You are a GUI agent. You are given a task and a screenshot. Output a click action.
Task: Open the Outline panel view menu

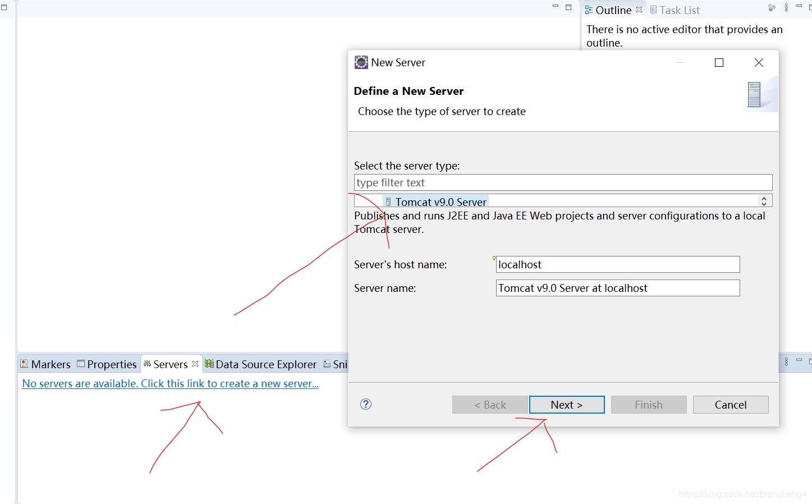coord(786,7)
